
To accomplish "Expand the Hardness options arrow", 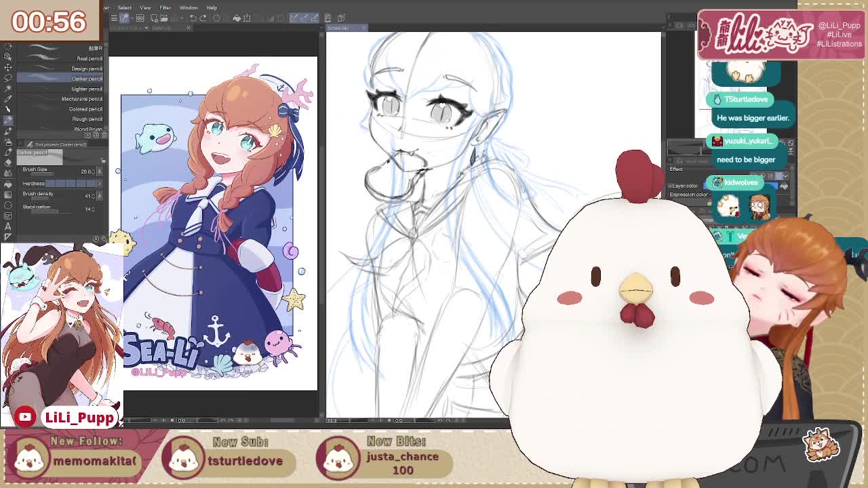I will coord(99,184).
